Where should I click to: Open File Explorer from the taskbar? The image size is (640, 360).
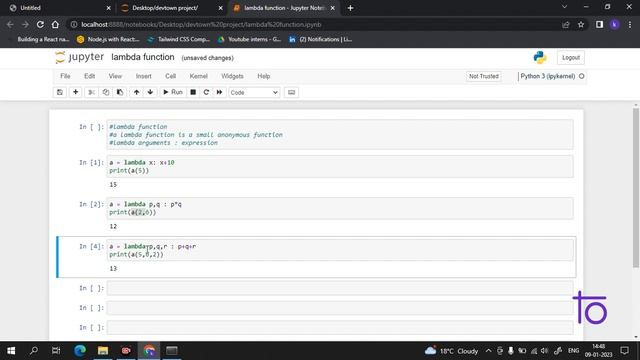[103, 351]
